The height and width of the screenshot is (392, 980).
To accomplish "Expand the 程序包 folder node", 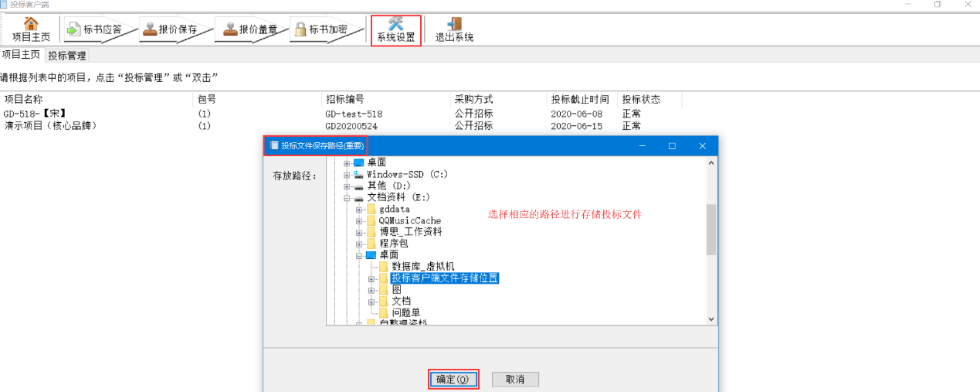I will pyautogui.click(x=359, y=244).
